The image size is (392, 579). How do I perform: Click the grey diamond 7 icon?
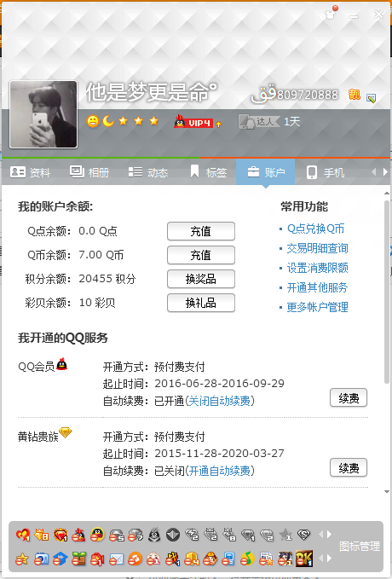(x=135, y=535)
